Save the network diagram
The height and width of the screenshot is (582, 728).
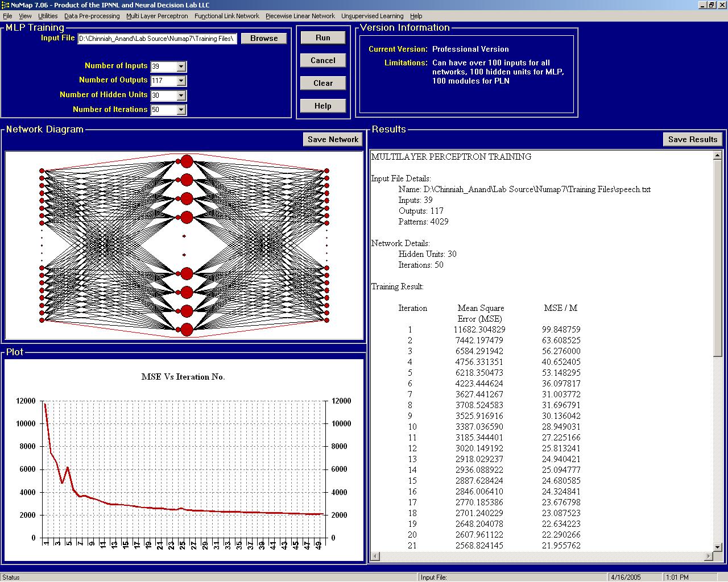333,139
